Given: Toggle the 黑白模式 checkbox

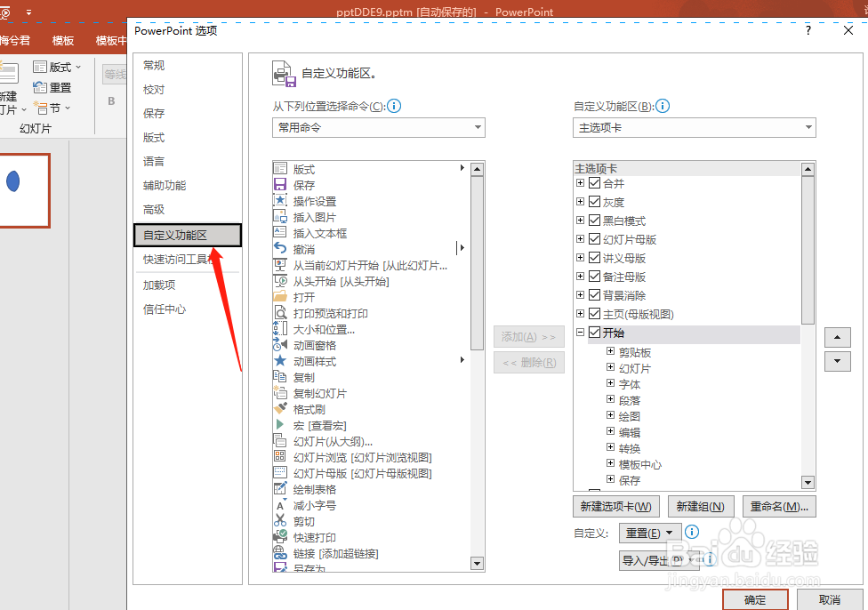Looking at the screenshot, I should 595,221.
